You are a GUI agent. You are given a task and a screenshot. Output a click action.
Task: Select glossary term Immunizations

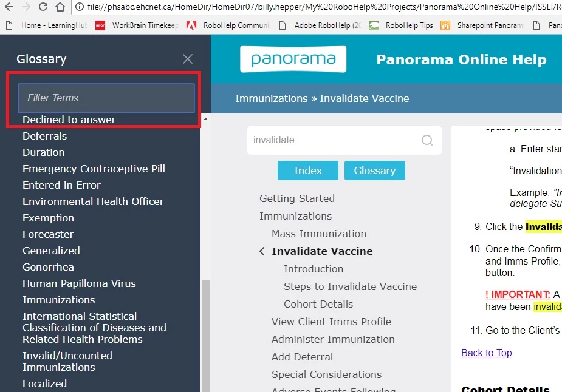coord(59,300)
